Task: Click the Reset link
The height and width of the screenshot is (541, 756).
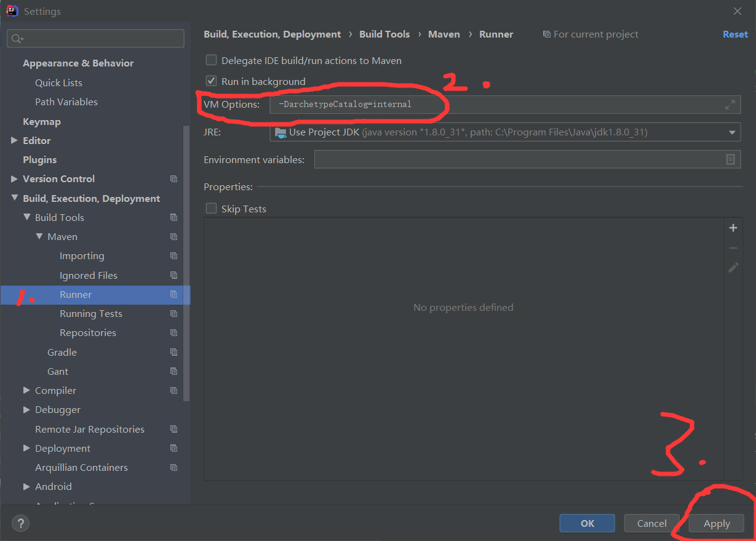Action: (735, 34)
